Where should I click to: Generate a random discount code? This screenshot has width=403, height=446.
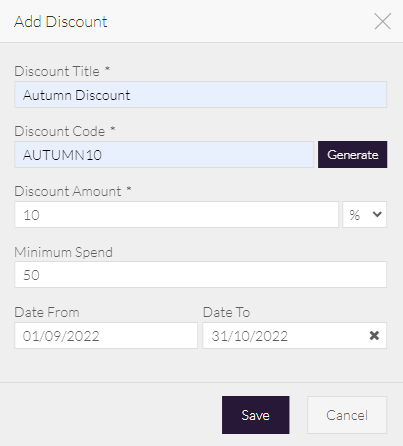point(352,154)
